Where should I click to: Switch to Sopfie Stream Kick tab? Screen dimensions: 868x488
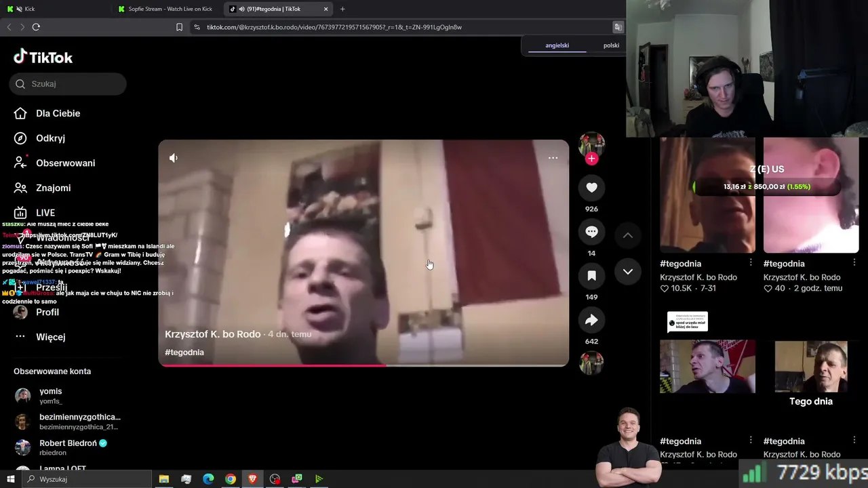click(167, 9)
